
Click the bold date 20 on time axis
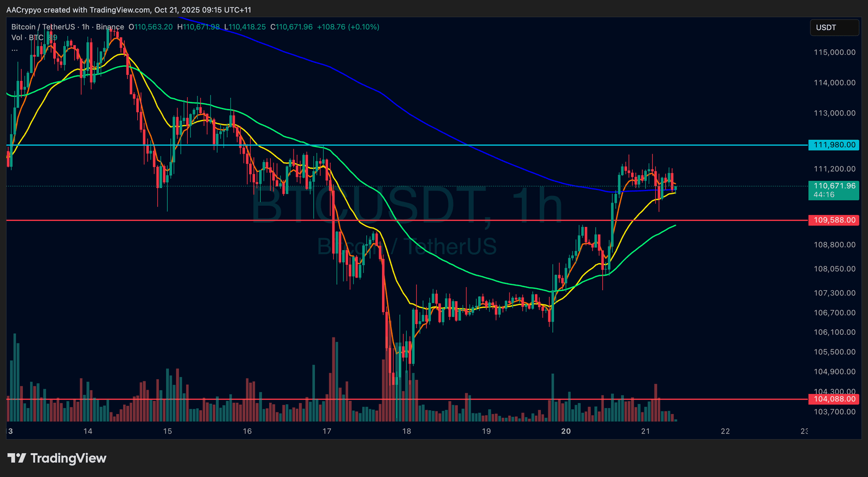pos(566,431)
